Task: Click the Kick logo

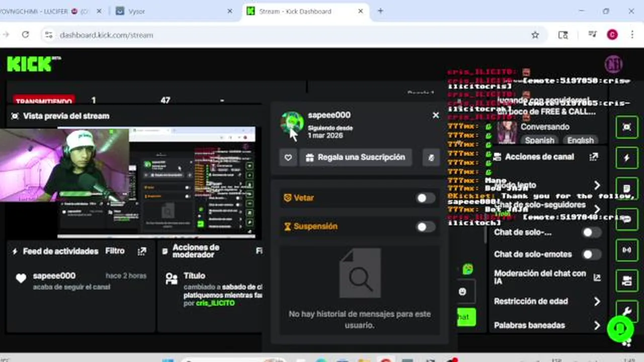Action: pos(34,64)
